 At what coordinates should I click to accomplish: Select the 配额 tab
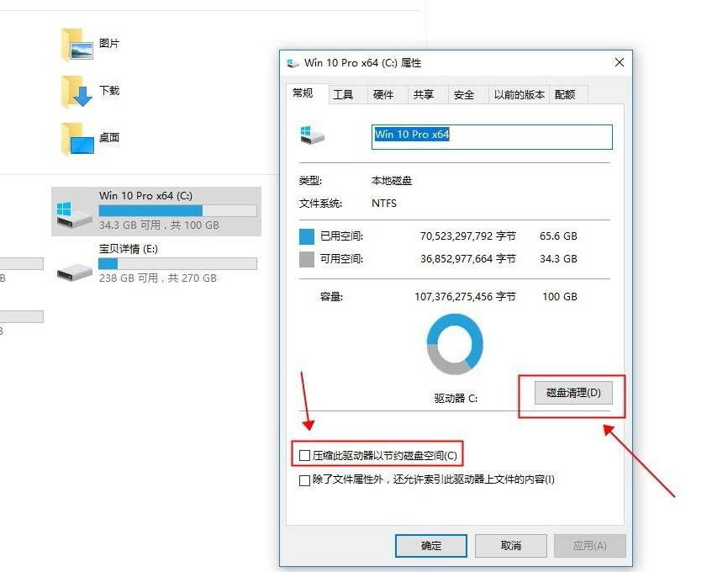(x=565, y=95)
